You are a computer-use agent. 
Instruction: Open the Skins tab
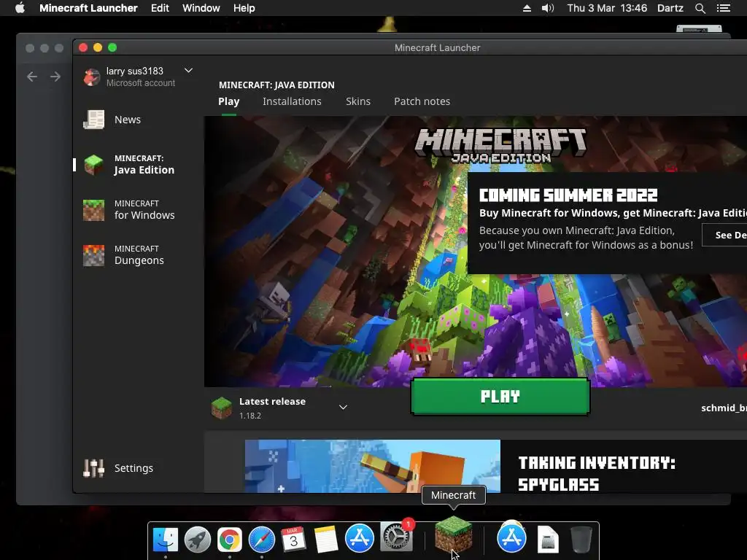(x=358, y=101)
